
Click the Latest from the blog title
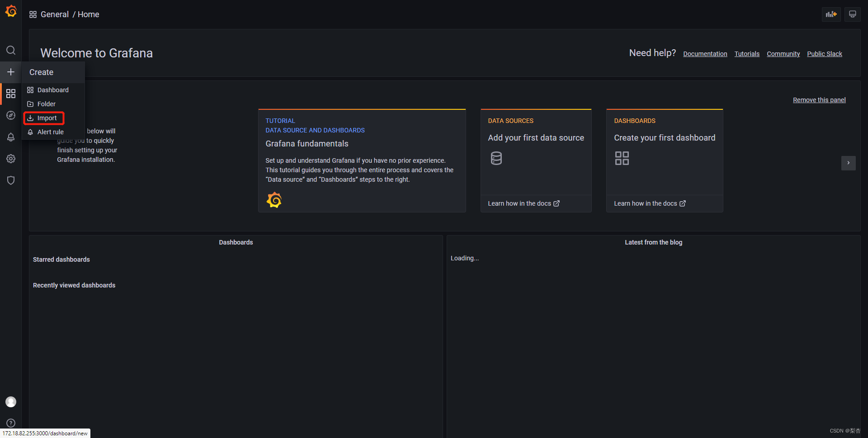(653, 242)
